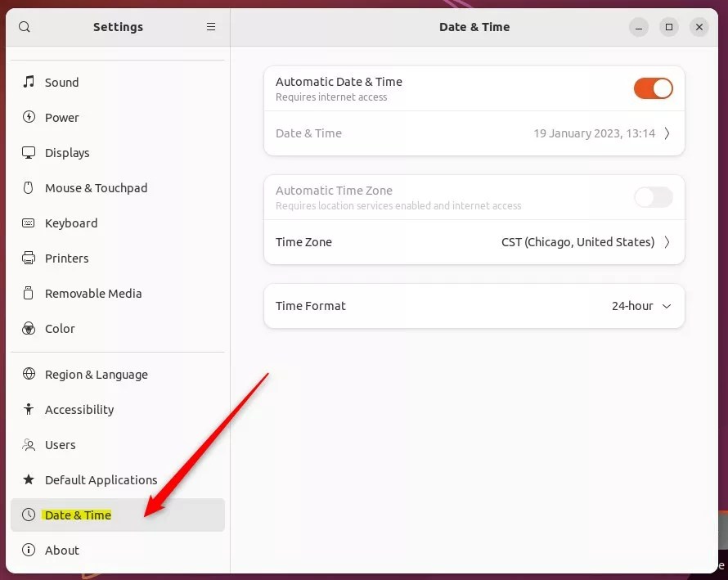Click the Keyboard sidebar icon
The height and width of the screenshot is (580, 728).
(27, 223)
